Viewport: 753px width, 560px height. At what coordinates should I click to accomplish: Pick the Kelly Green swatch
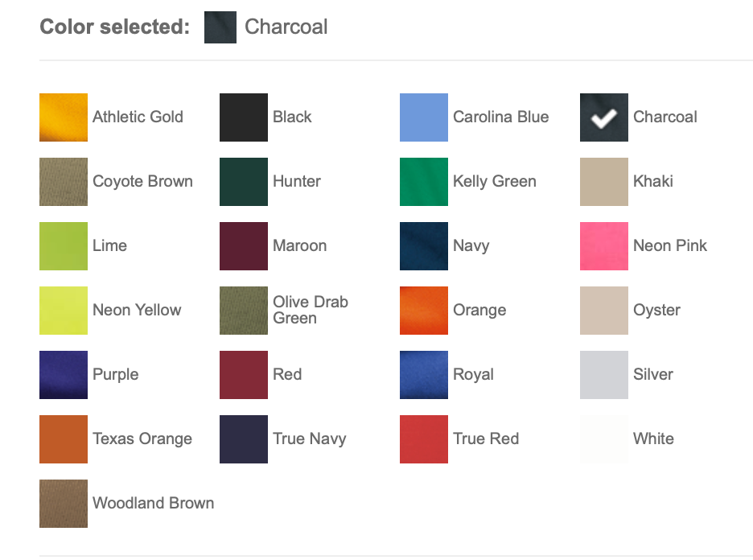tap(424, 182)
